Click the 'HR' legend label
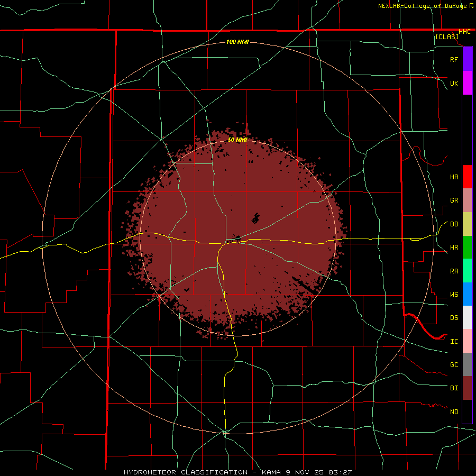 (x=454, y=248)
